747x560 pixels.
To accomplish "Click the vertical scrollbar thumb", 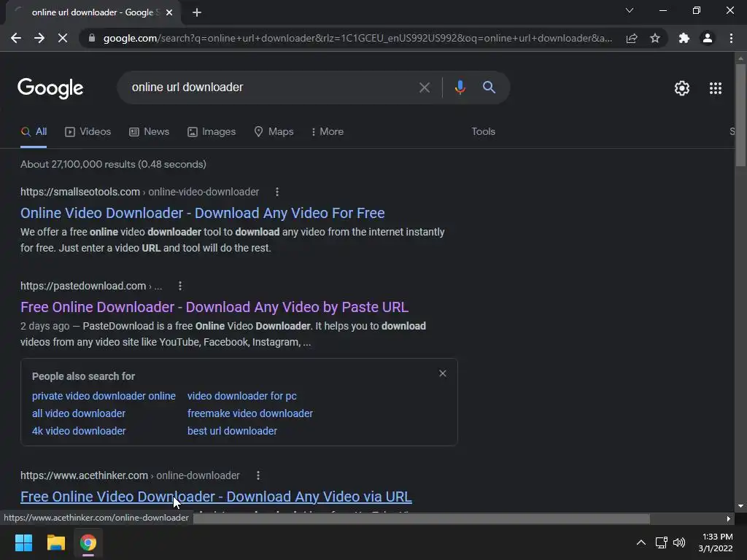I will 740,115.
